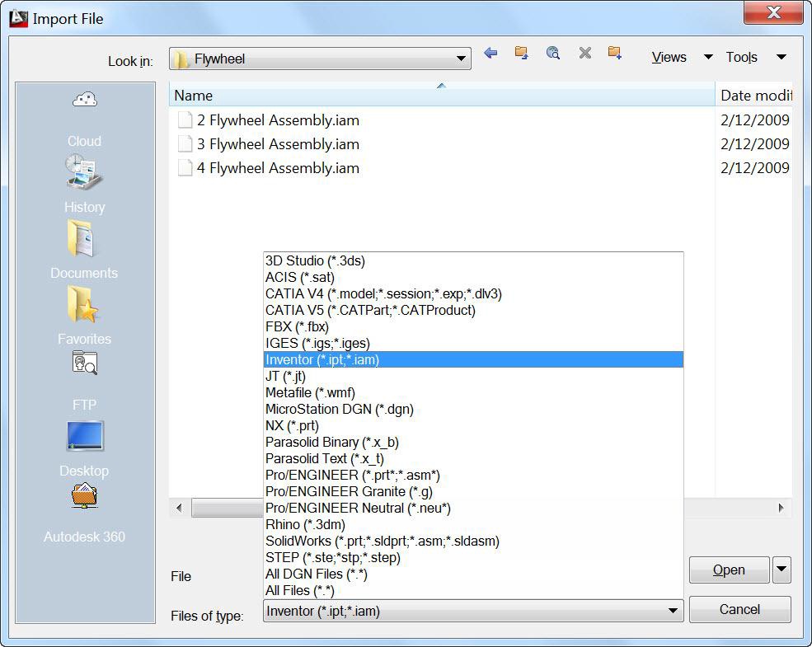812x647 pixels.
Task: Click the Delete (X) icon on toolbar
Action: pyautogui.click(x=584, y=53)
